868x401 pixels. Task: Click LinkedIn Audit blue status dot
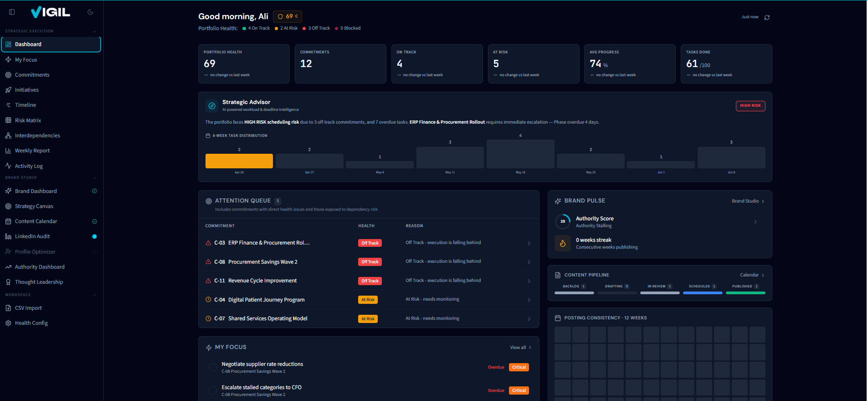(x=94, y=236)
